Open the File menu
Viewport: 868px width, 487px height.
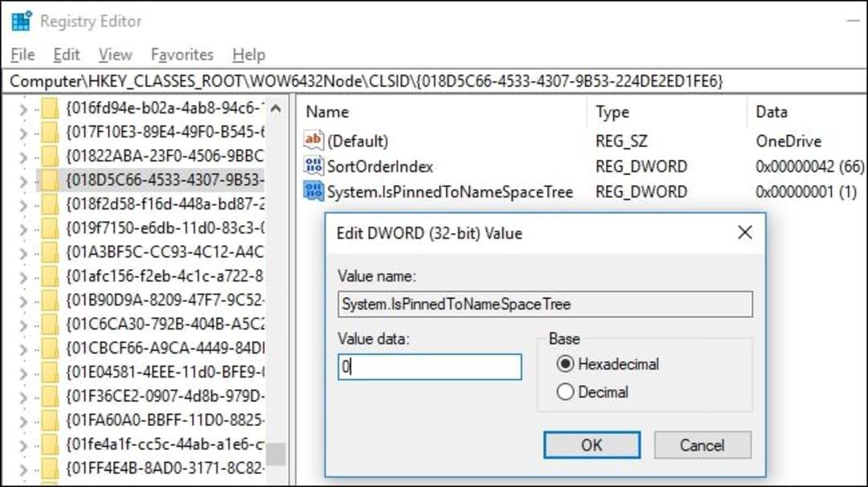tap(23, 54)
